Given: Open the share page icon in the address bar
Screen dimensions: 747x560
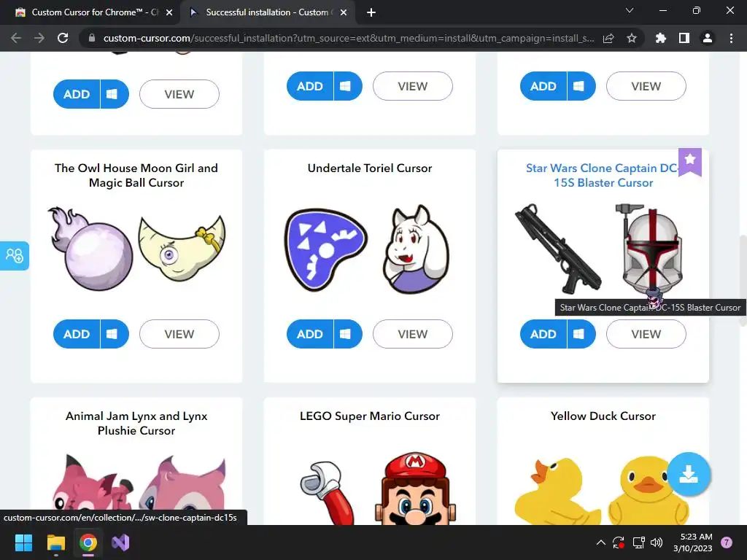Looking at the screenshot, I should pyautogui.click(x=608, y=38).
